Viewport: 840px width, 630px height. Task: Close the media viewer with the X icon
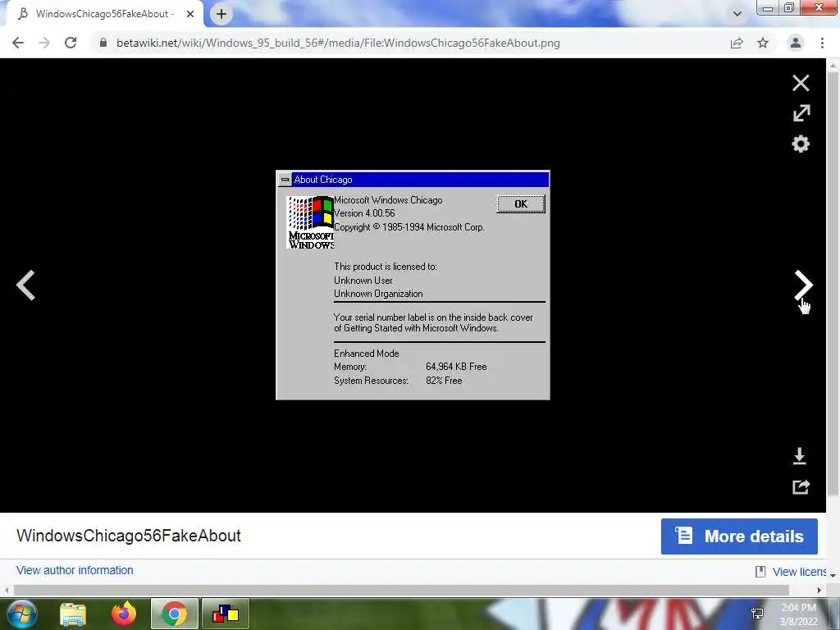tap(801, 83)
